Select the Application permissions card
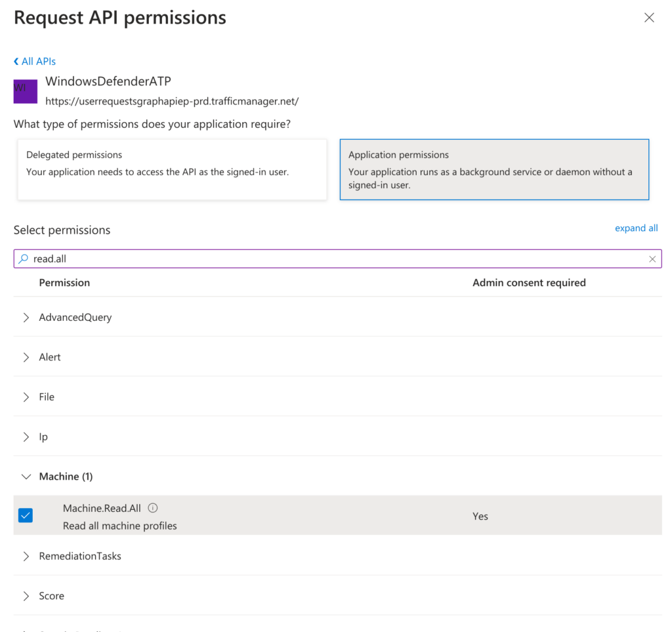Image resolution: width=672 pixels, height=632 pixels. coord(494,169)
